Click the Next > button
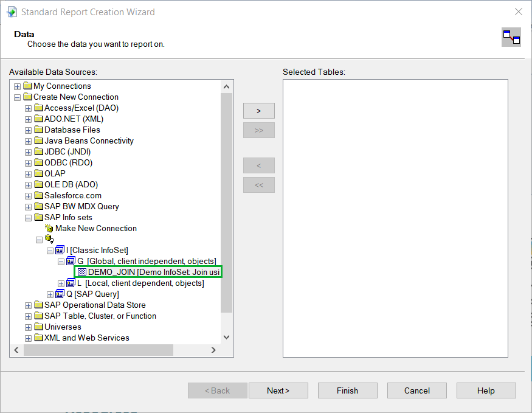This screenshot has width=532, height=413. coord(278,390)
